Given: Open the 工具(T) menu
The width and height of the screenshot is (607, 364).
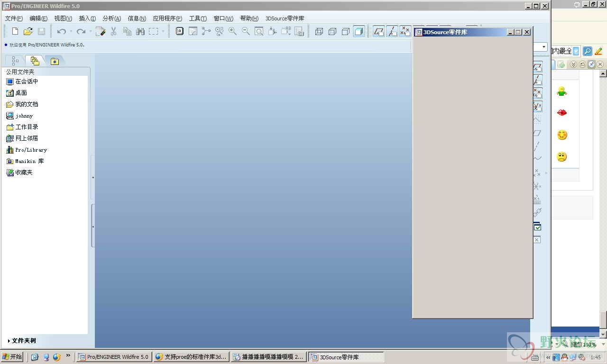Looking at the screenshot, I should [x=198, y=18].
